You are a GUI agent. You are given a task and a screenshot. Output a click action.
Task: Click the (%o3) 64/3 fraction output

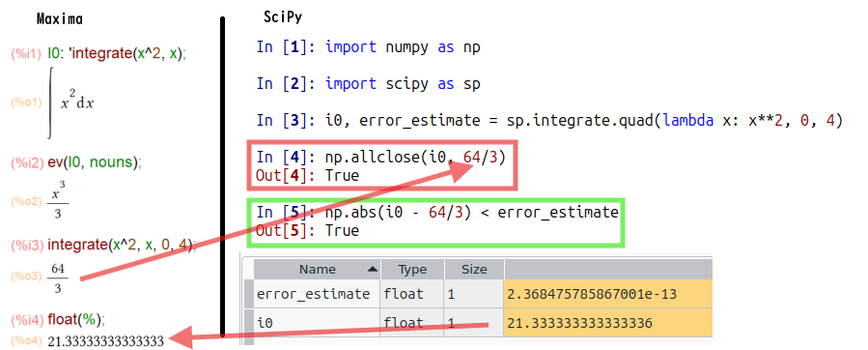(x=58, y=277)
